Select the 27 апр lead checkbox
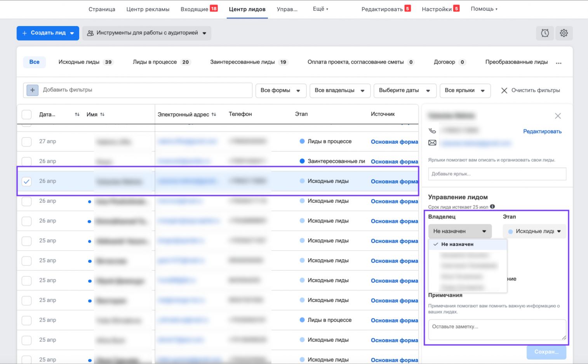Screen dimensions: 588x364 tap(26, 142)
